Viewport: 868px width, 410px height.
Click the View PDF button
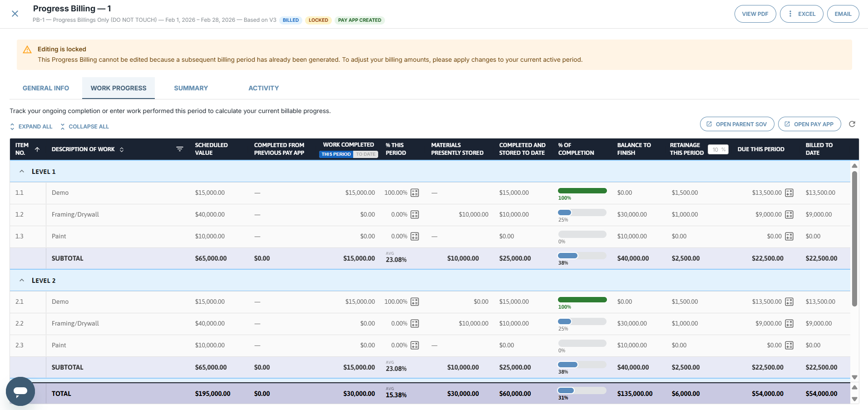click(755, 14)
